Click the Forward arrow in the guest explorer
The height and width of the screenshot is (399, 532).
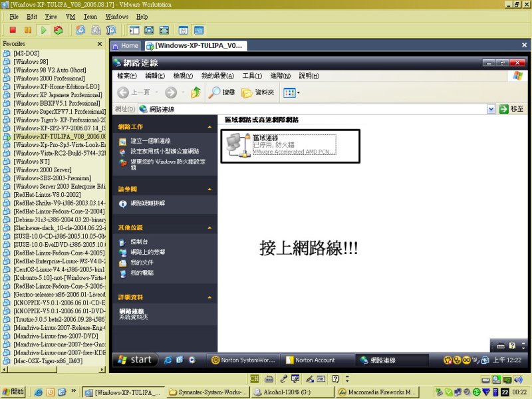click(171, 92)
